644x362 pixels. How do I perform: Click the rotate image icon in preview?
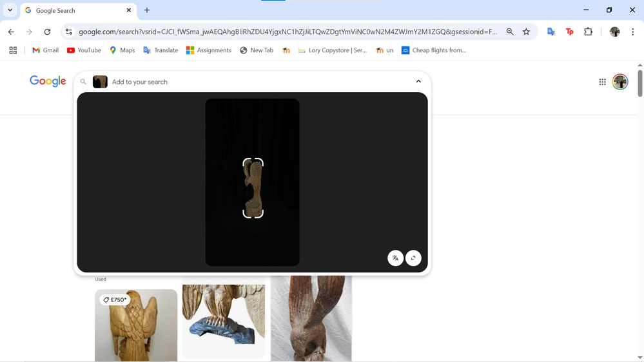(x=413, y=258)
